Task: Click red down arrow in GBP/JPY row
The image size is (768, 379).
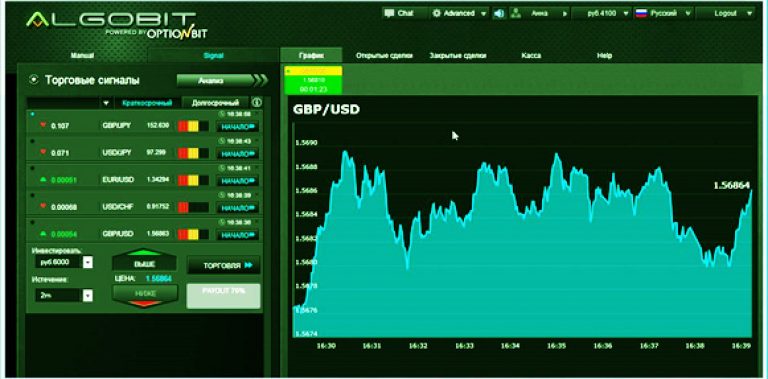Action: 43,125
